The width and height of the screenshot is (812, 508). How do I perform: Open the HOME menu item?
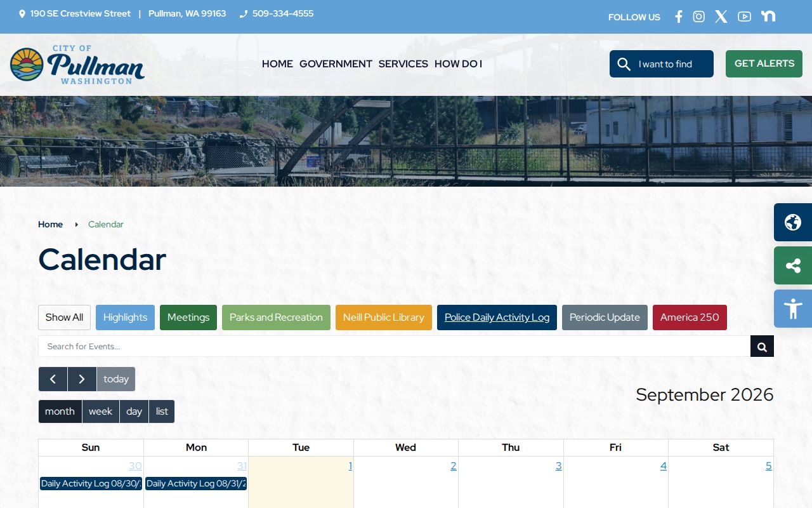point(277,63)
